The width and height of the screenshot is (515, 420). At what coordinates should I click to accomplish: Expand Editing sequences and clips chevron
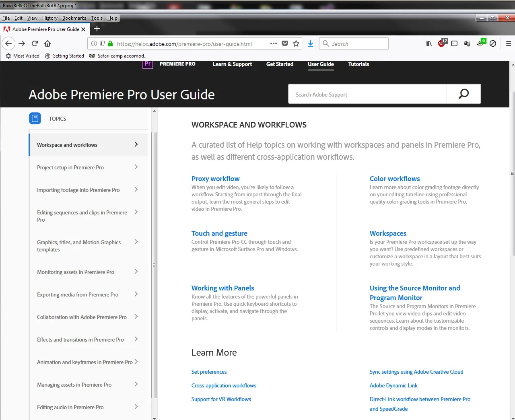click(136, 212)
